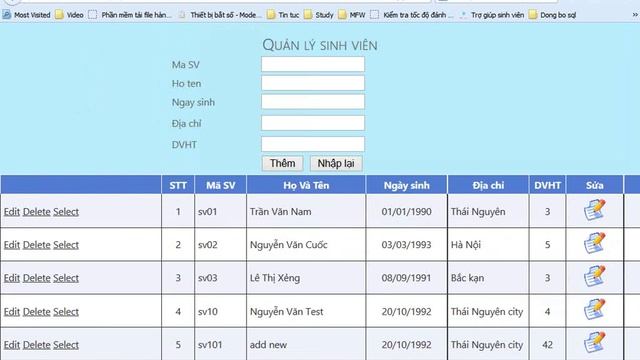The image size is (640, 360).
Task: Focus the DVHT input field
Action: click(313, 144)
